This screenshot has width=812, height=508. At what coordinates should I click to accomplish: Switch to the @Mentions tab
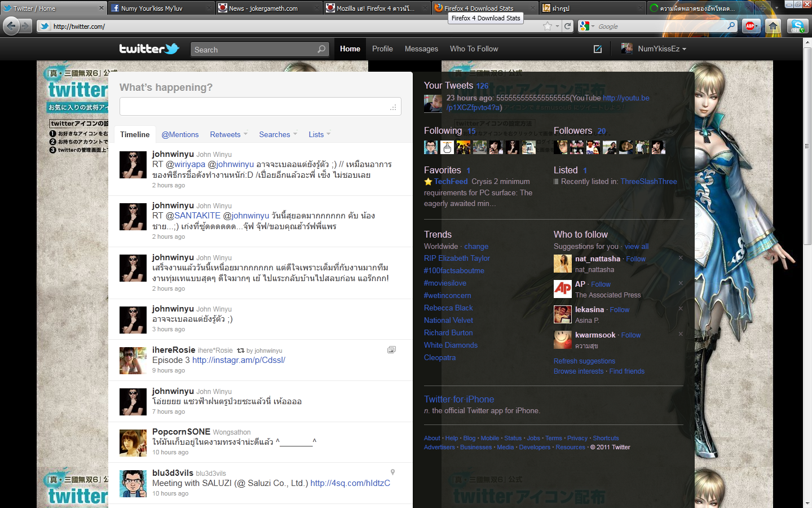(180, 134)
